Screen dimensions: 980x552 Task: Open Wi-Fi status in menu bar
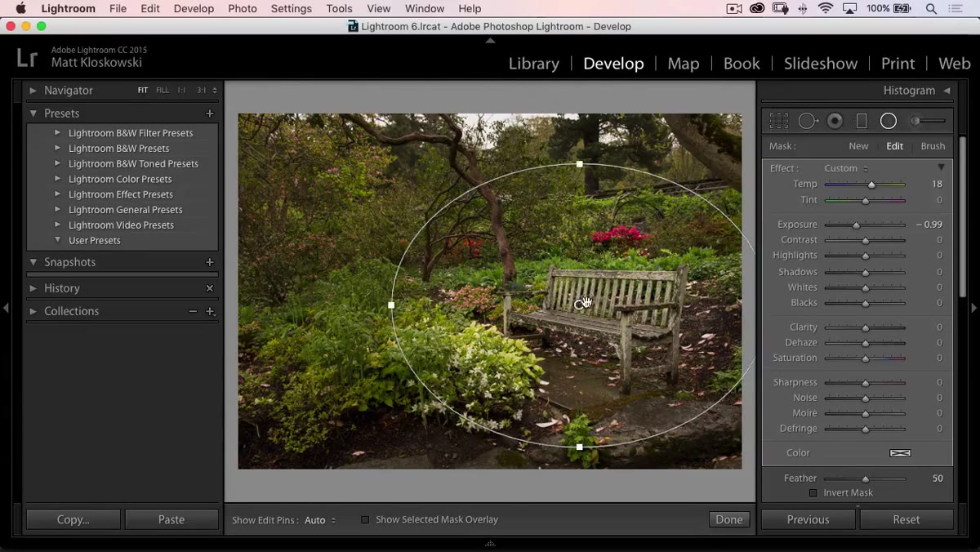pos(826,8)
